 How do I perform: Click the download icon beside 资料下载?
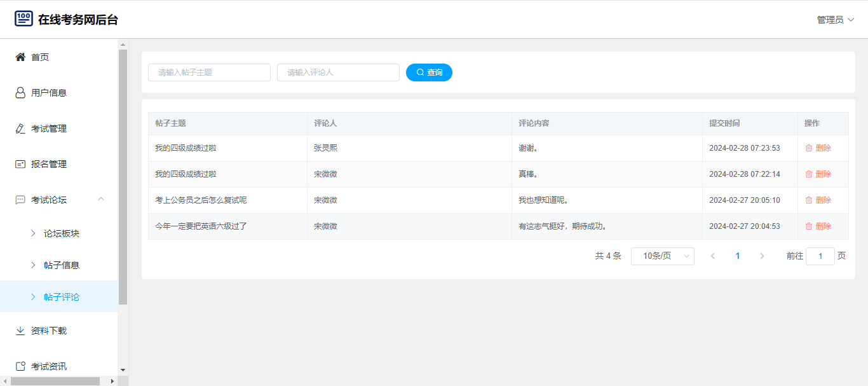20,331
